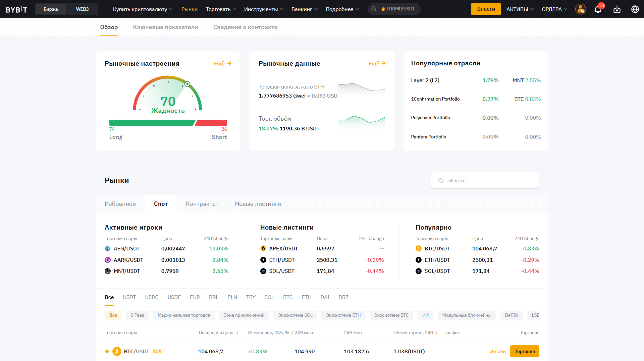Image resolution: width=644 pixels, height=361 pixels.
Task: Expand the Assets dropdown in header
Action: (x=520, y=9)
